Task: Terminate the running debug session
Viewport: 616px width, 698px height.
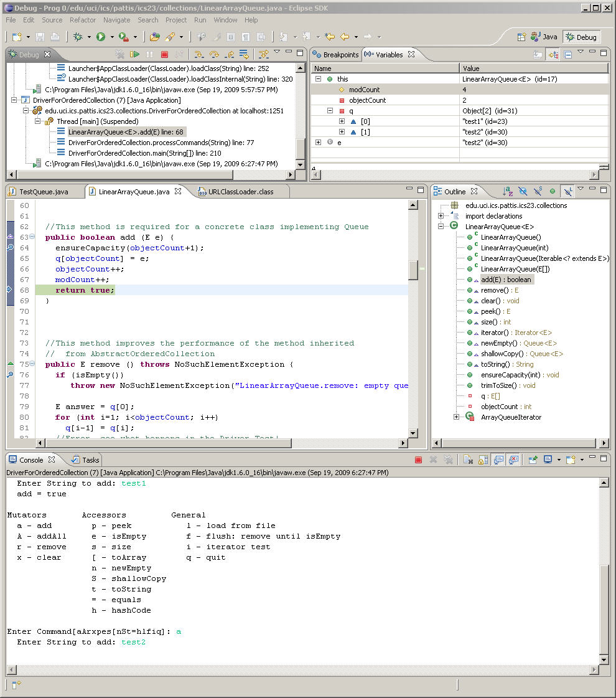Action: (x=164, y=54)
